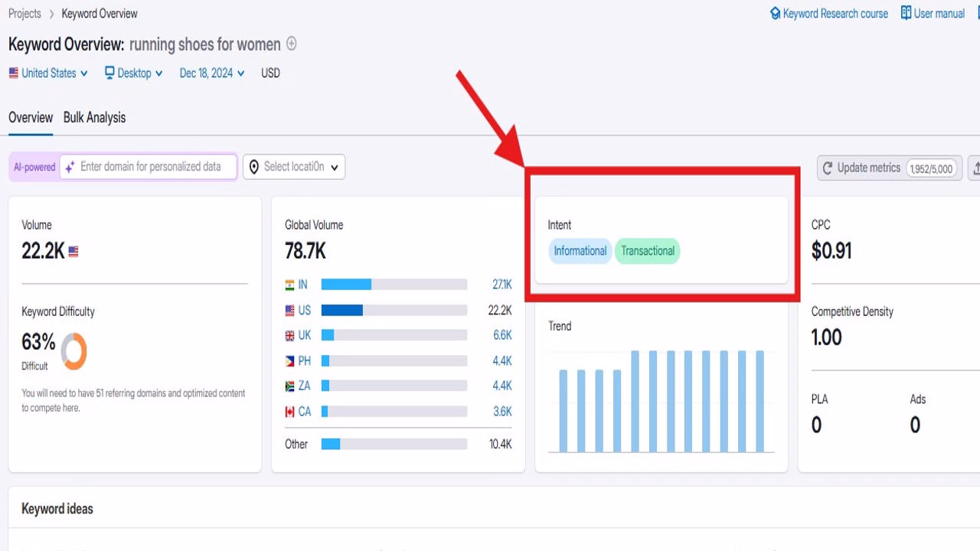
Task: Click the plus icon to add another keyword
Action: point(291,44)
